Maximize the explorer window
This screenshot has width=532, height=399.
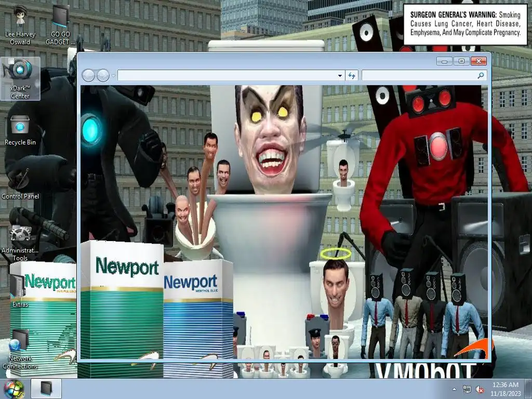click(x=461, y=61)
